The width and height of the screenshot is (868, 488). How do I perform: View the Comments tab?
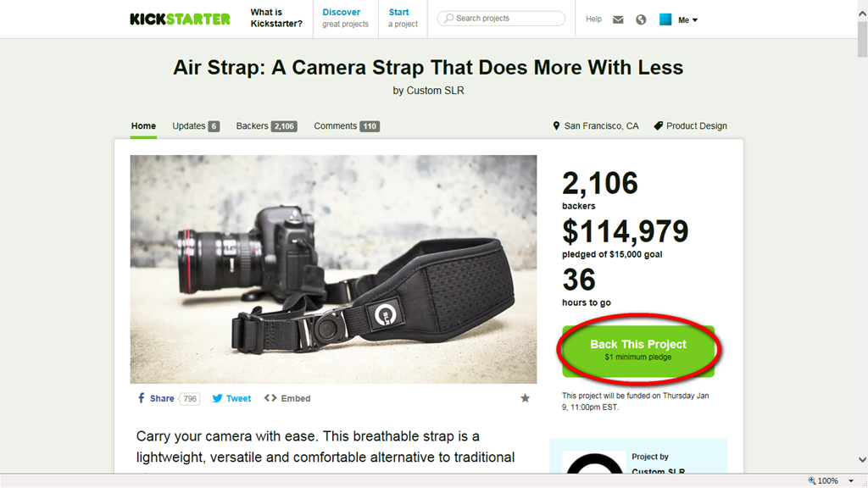[347, 126]
